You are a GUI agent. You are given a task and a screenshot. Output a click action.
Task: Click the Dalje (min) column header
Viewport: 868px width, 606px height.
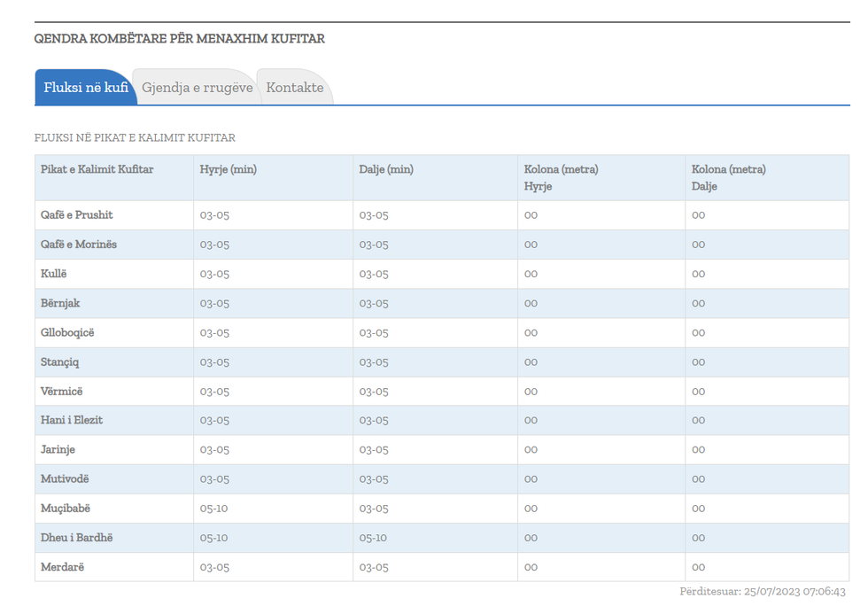pyautogui.click(x=386, y=169)
